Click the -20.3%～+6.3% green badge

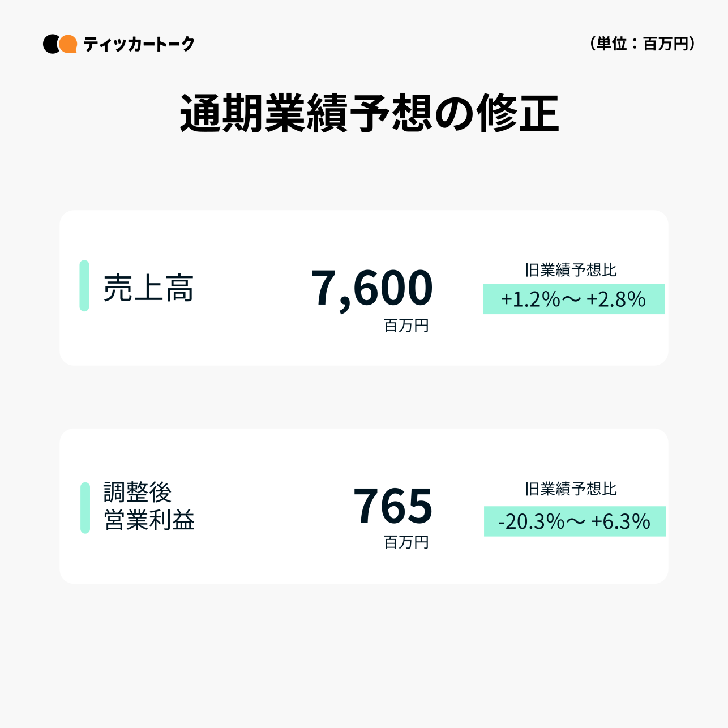point(575,521)
